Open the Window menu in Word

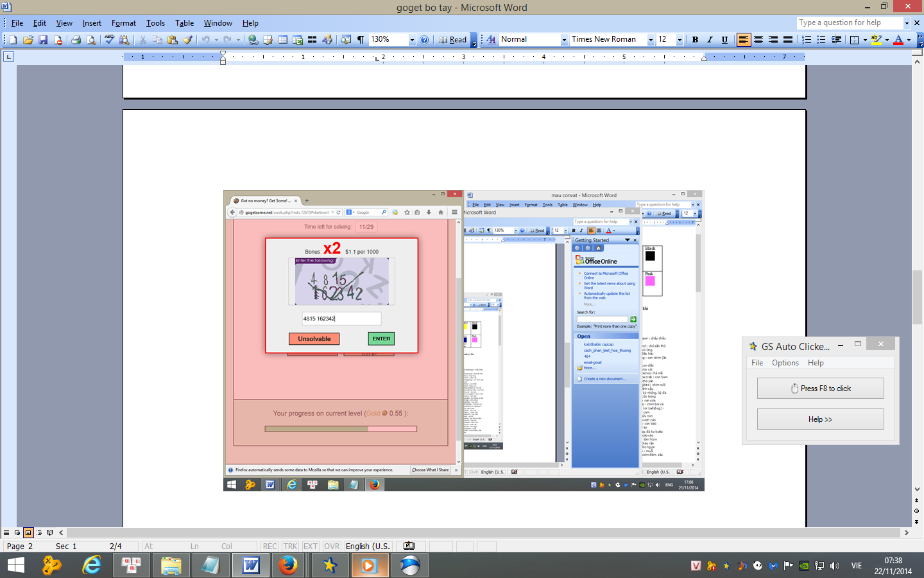[218, 23]
